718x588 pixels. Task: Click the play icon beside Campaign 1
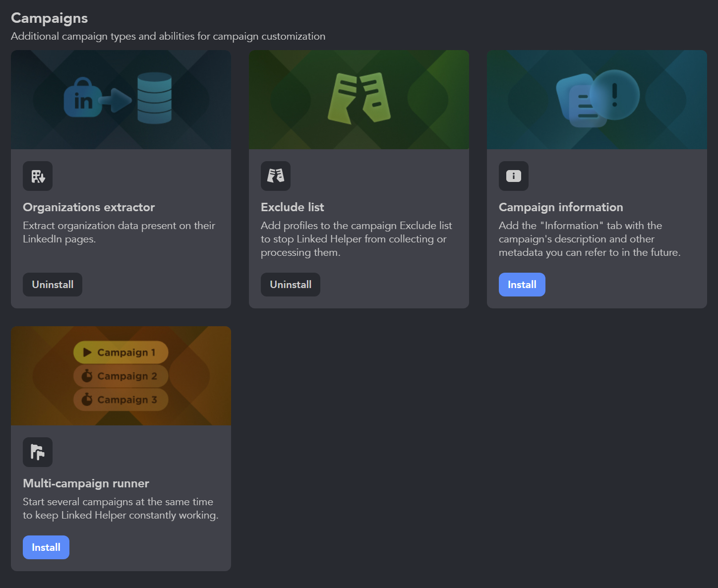(x=86, y=353)
